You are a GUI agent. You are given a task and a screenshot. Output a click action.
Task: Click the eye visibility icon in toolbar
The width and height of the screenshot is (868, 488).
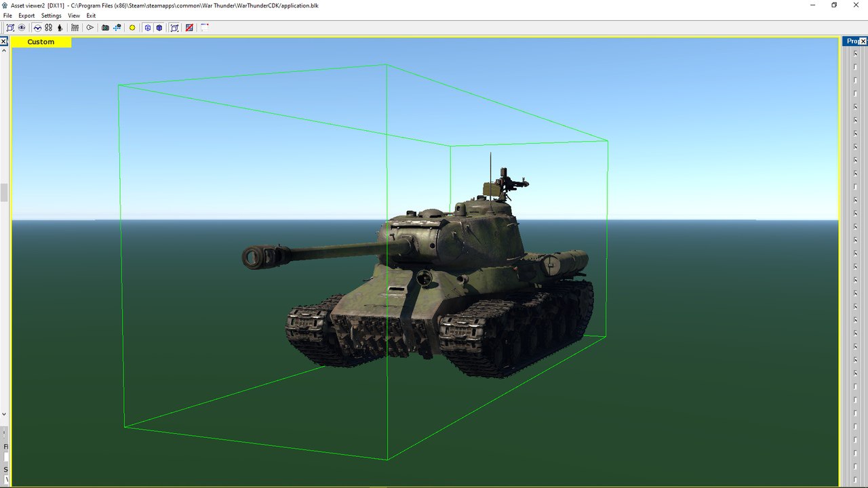pyautogui.click(x=22, y=28)
